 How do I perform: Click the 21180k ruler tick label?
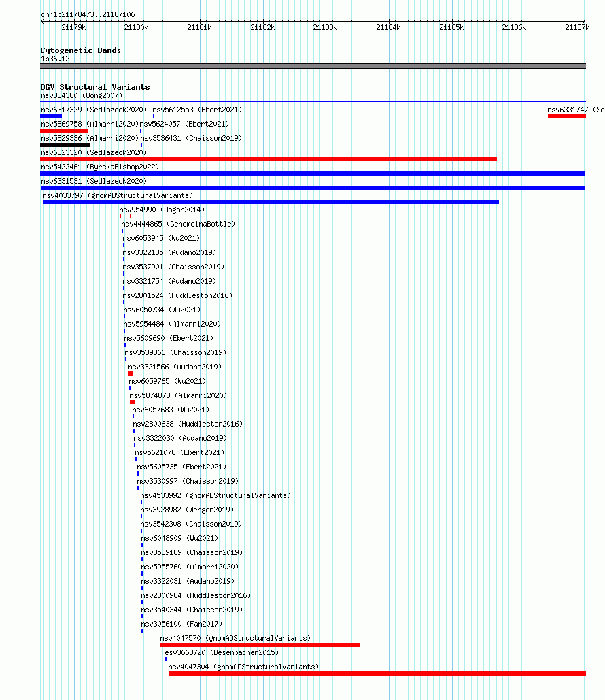[x=136, y=27]
